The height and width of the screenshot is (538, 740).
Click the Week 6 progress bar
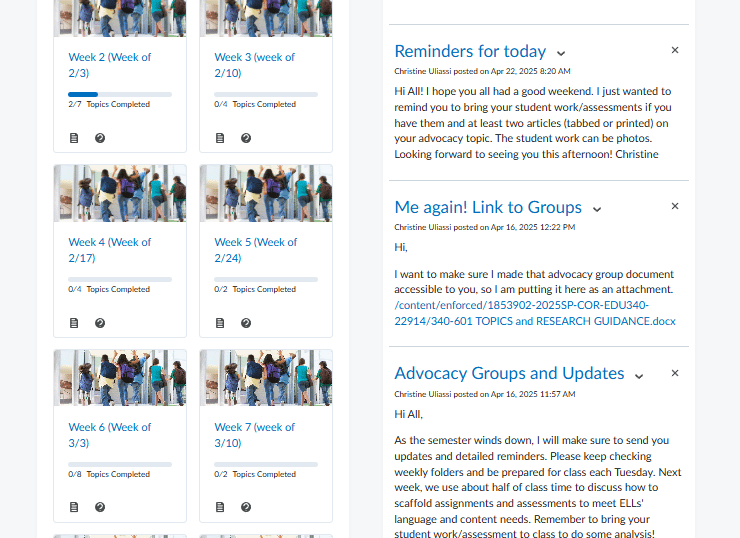[120, 464]
